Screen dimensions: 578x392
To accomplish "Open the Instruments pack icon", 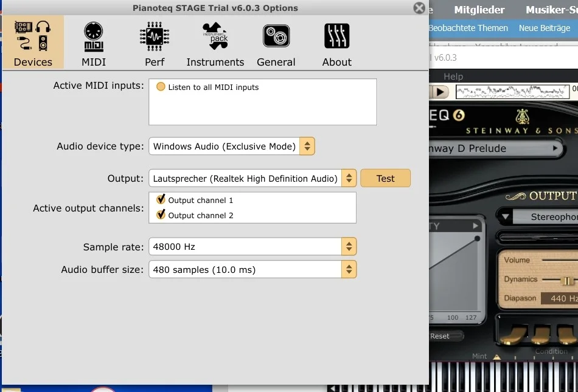I will tap(215, 36).
